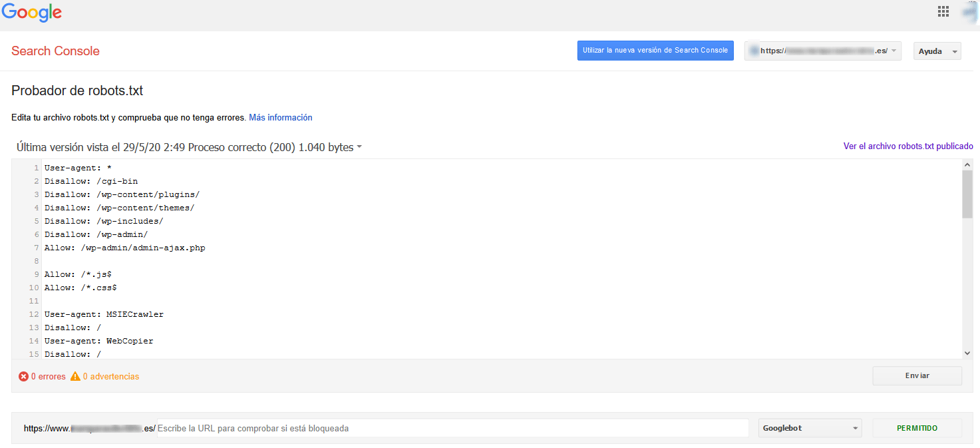Open the Googlebot user-agent dropdown
The image size is (980, 448).
pos(810,429)
